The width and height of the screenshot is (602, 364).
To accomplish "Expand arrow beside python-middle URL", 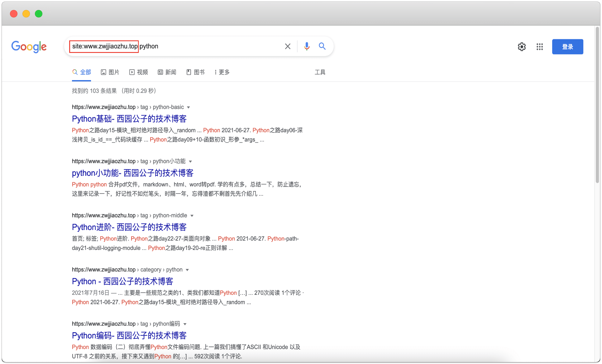I will coord(192,216).
